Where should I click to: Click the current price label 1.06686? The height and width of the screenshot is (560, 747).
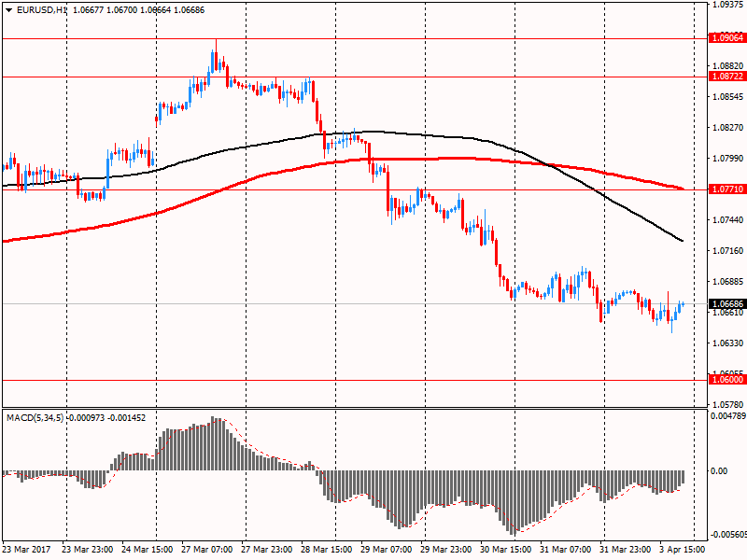(727, 304)
